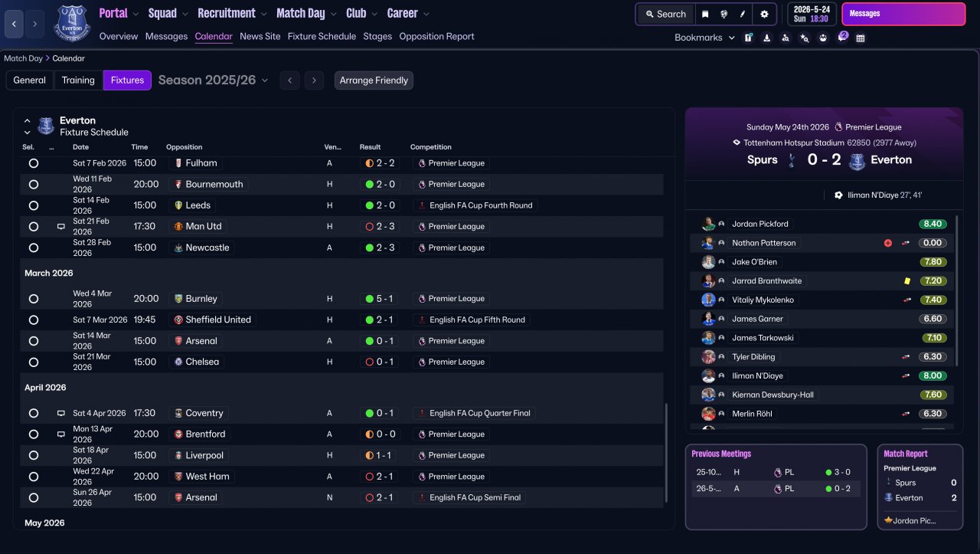Click the Search button
This screenshot has height=554, width=980.
[x=665, y=14]
